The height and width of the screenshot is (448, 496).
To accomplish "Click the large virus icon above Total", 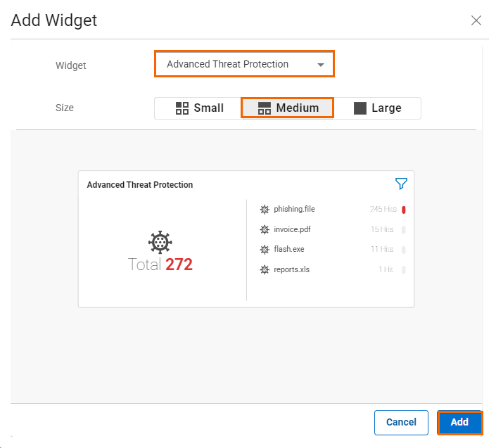I will coord(160,242).
